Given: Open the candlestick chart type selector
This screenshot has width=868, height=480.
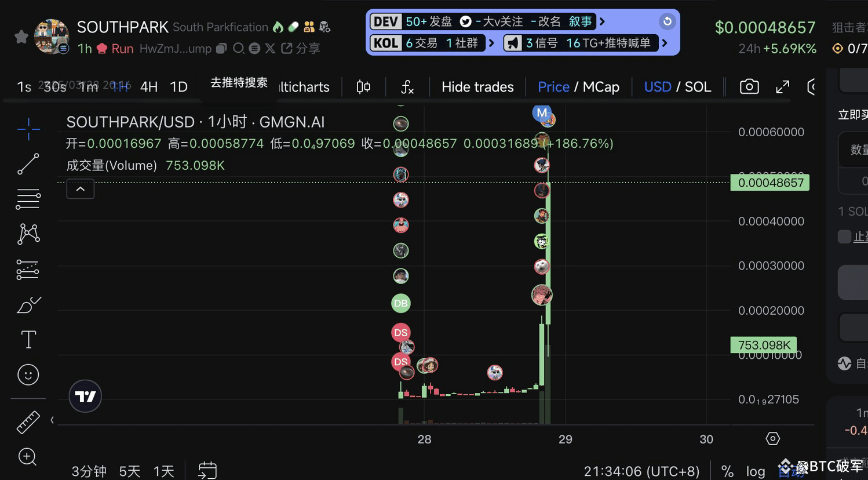Looking at the screenshot, I should click(x=363, y=87).
